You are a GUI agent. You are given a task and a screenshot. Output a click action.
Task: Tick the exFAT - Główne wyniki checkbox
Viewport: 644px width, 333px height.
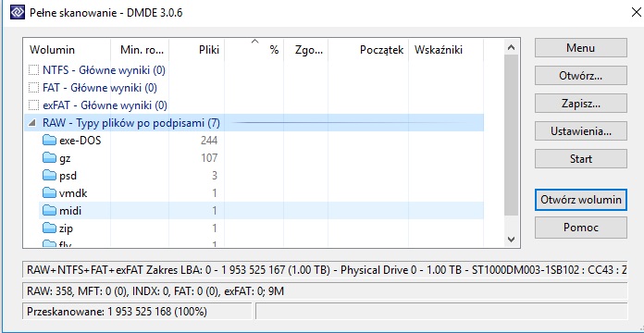(x=33, y=105)
